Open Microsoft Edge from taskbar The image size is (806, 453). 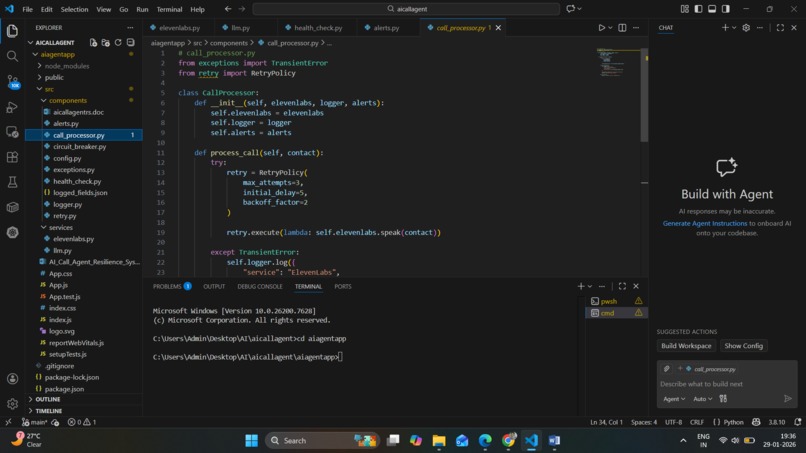pos(485,441)
